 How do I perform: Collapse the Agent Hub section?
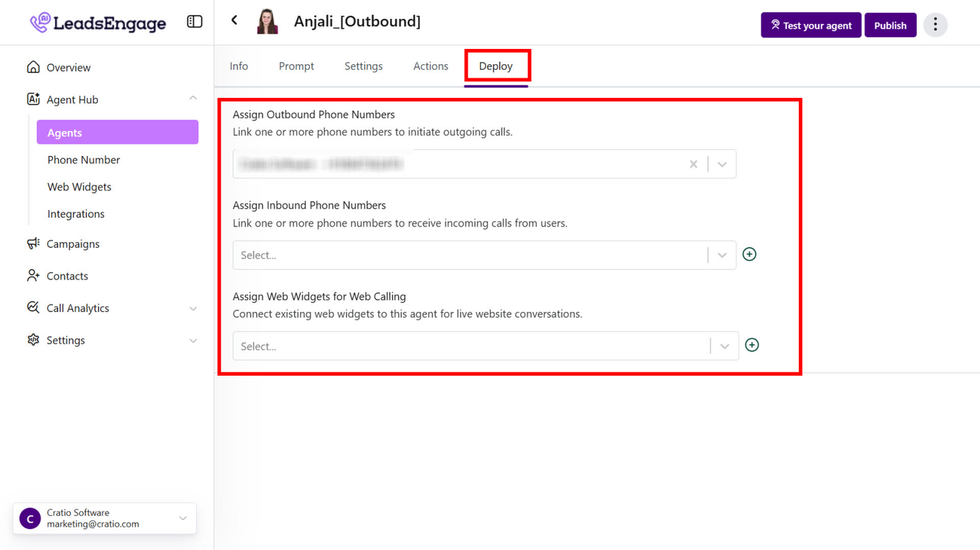193,99
